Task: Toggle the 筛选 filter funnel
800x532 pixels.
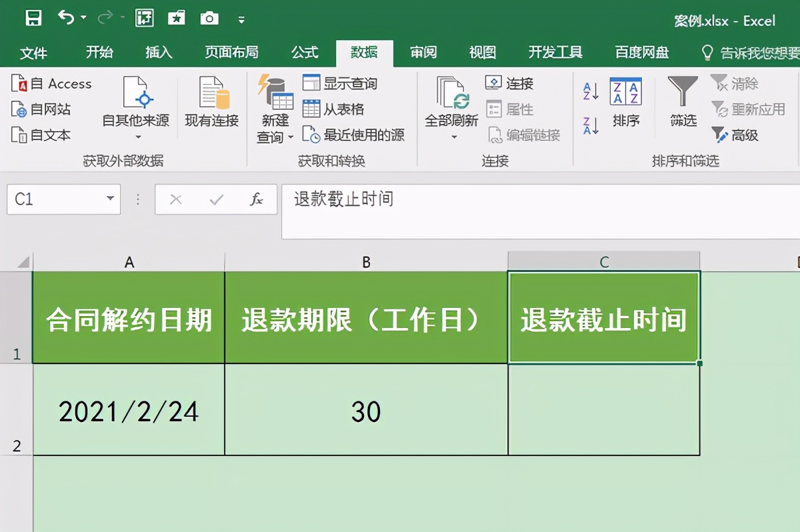Action: click(683, 102)
